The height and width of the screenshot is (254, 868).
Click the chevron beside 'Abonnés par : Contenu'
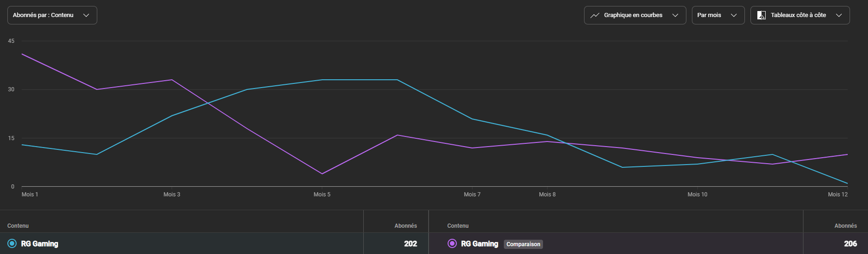point(86,15)
